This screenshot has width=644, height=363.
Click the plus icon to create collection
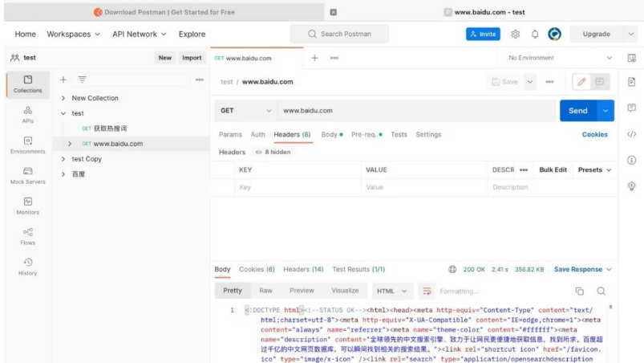click(63, 80)
